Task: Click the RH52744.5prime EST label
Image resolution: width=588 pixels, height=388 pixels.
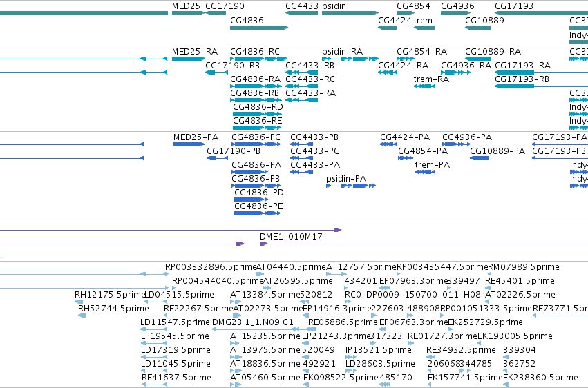Action: (113, 309)
